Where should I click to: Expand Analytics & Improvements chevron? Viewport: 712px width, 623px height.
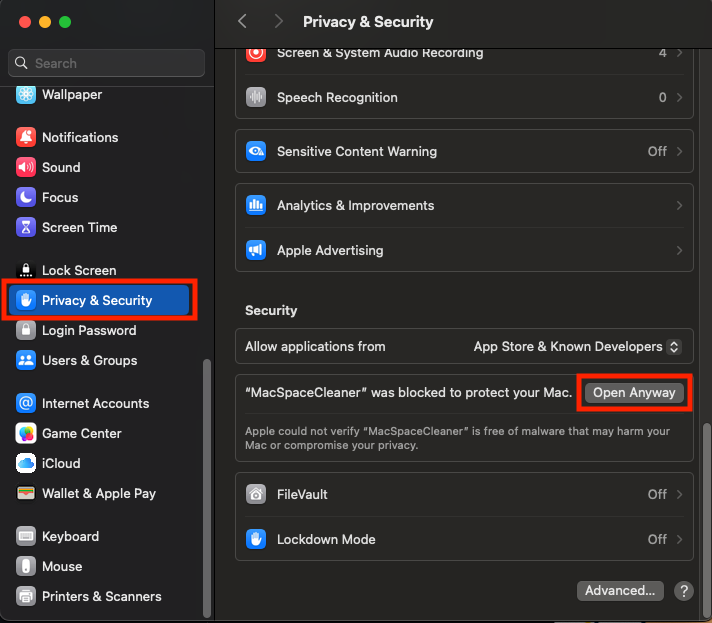679,205
